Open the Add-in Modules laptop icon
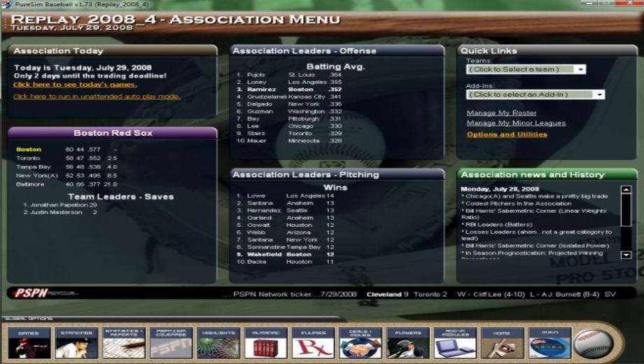This screenshot has height=364, width=644. [455, 342]
